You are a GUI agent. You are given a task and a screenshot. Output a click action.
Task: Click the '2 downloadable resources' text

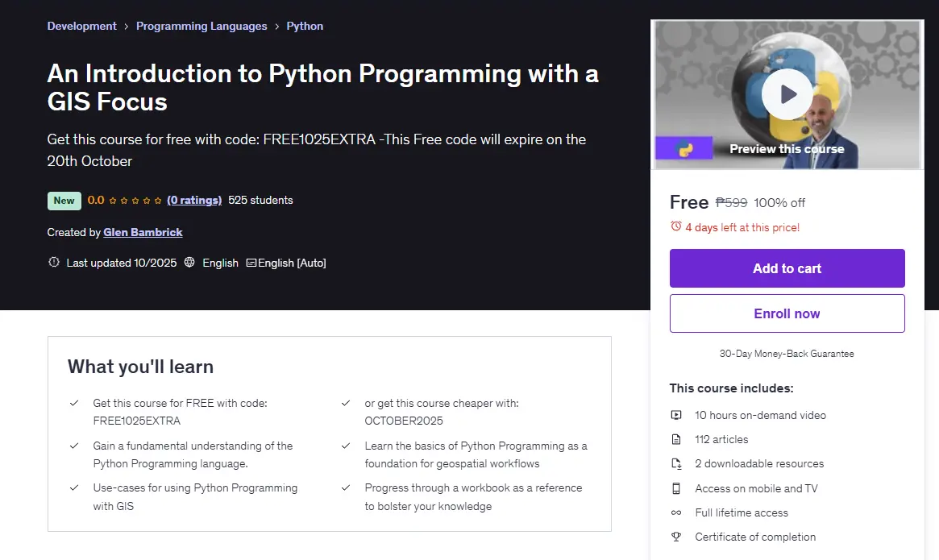point(759,463)
